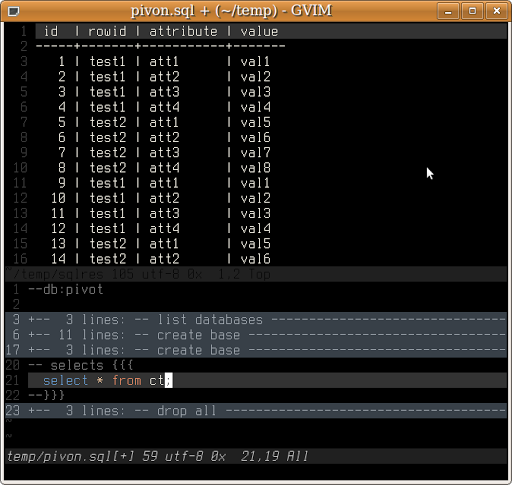Click 'val3' in result row id 3

click(x=256, y=92)
